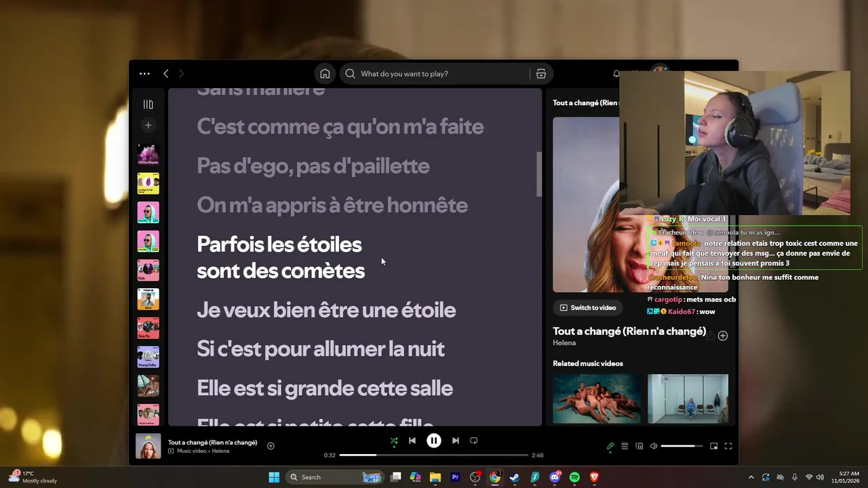Open the Stay Fly playlist thumbnail
Image resolution: width=868 pixels, height=488 pixels.
(x=148, y=328)
